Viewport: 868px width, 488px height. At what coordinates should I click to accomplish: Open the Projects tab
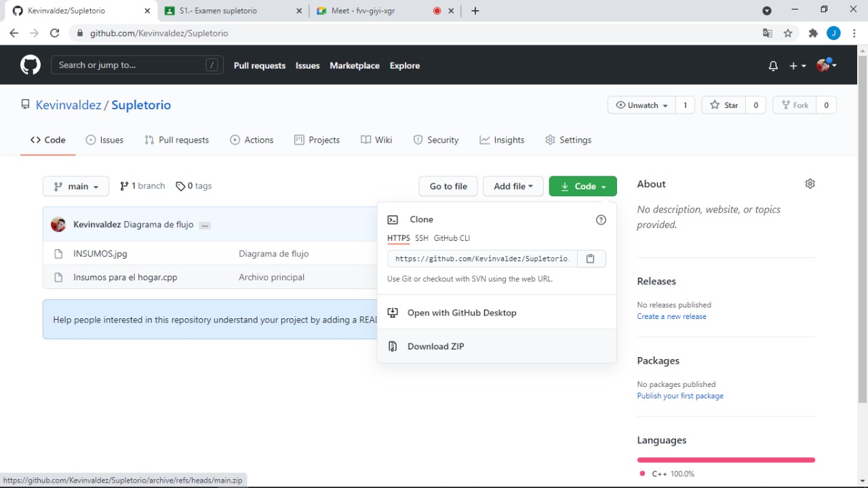coord(317,140)
